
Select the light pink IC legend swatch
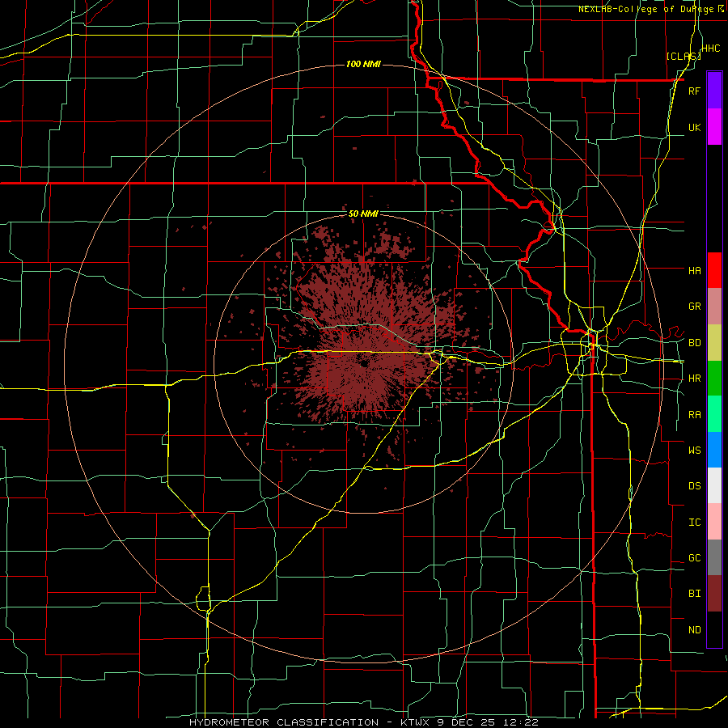point(714,522)
